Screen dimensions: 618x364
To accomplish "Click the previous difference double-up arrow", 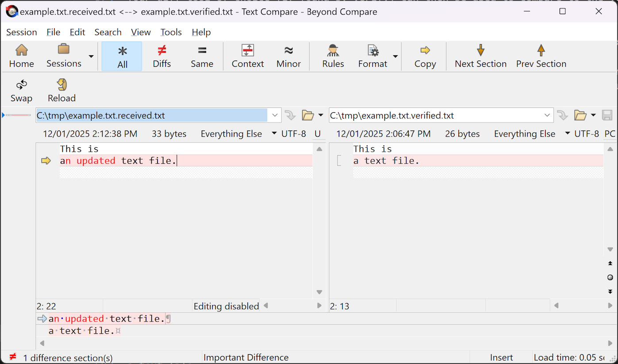I will pyautogui.click(x=610, y=264).
